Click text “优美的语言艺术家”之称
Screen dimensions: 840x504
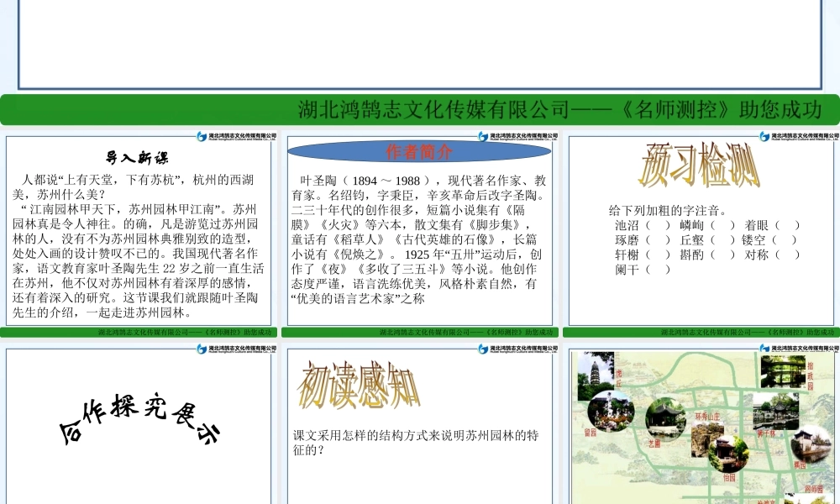point(359,299)
